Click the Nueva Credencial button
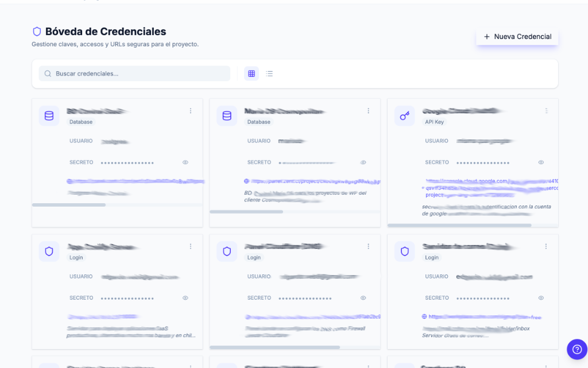This screenshot has height=368, width=588. [517, 37]
